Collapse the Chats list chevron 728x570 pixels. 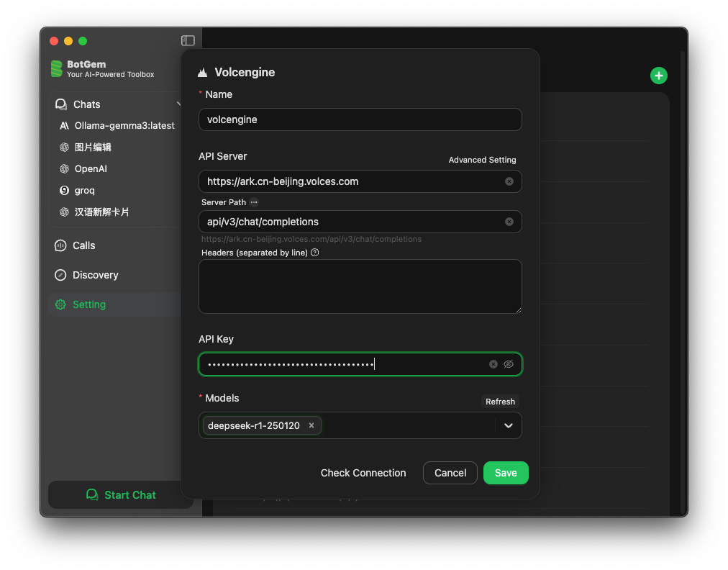click(178, 104)
